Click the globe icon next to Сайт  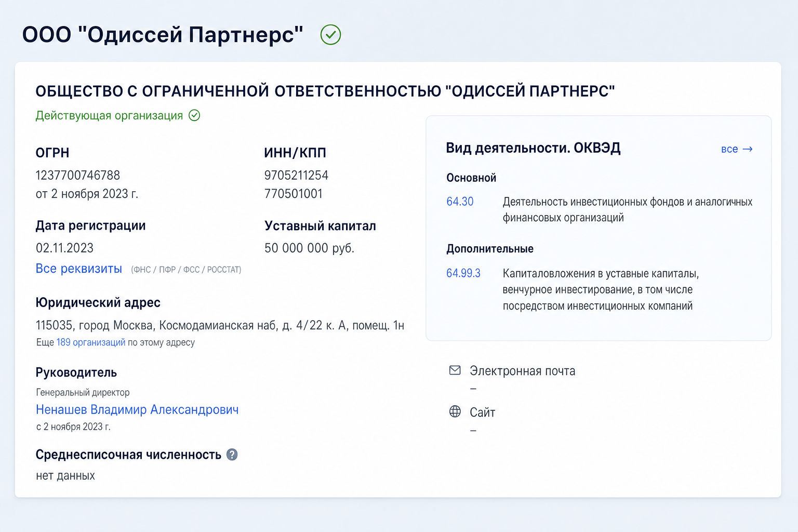455,411
